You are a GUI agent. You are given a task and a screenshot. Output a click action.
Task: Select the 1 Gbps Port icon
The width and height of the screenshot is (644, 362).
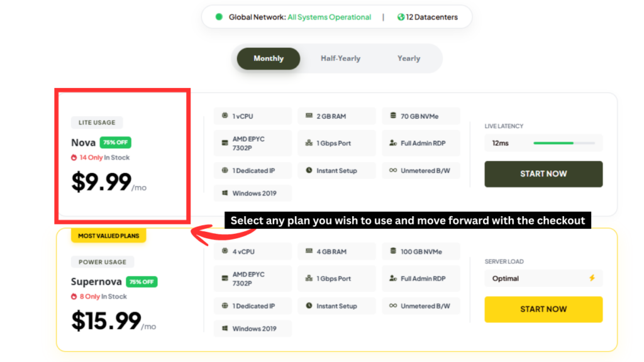click(310, 143)
